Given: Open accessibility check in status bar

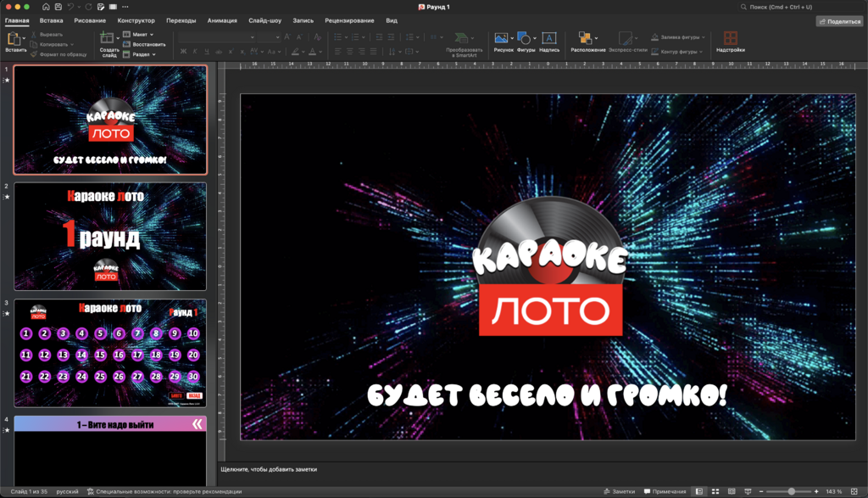Looking at the screenshot, I should (x=164, y=491).
